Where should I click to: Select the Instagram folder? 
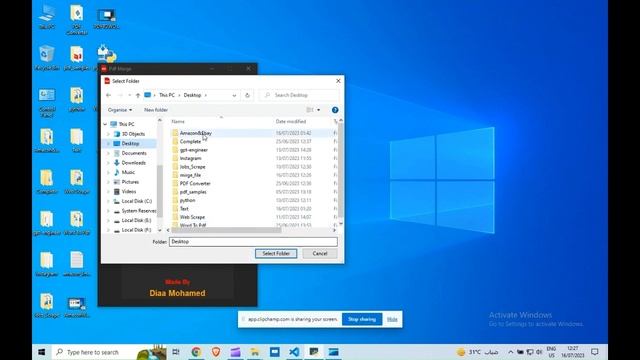191,158
